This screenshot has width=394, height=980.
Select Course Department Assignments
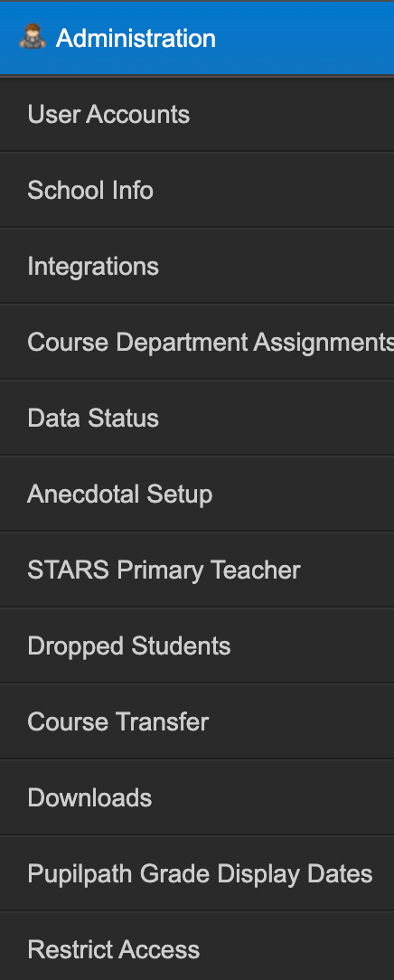pos(197,342)
